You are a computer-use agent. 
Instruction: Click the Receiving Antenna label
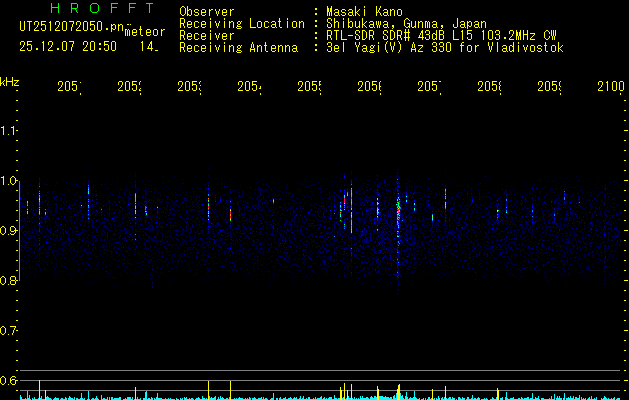point(238,48)
